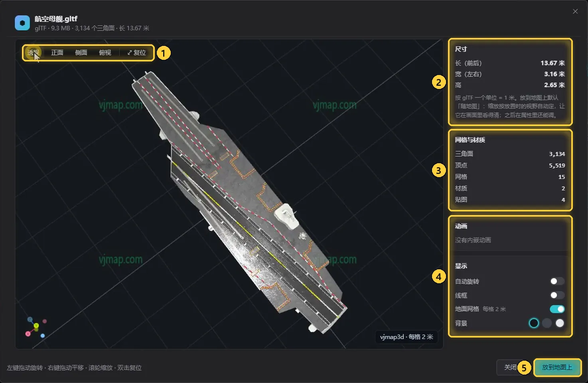Click the 贴图 count 4

click(563, 200)
